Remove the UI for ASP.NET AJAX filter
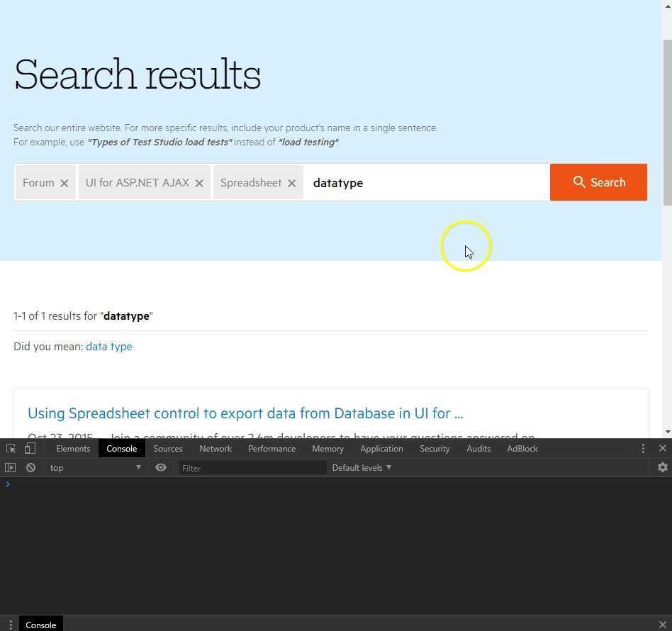The image size is (672, 631). tap(199, 183)
